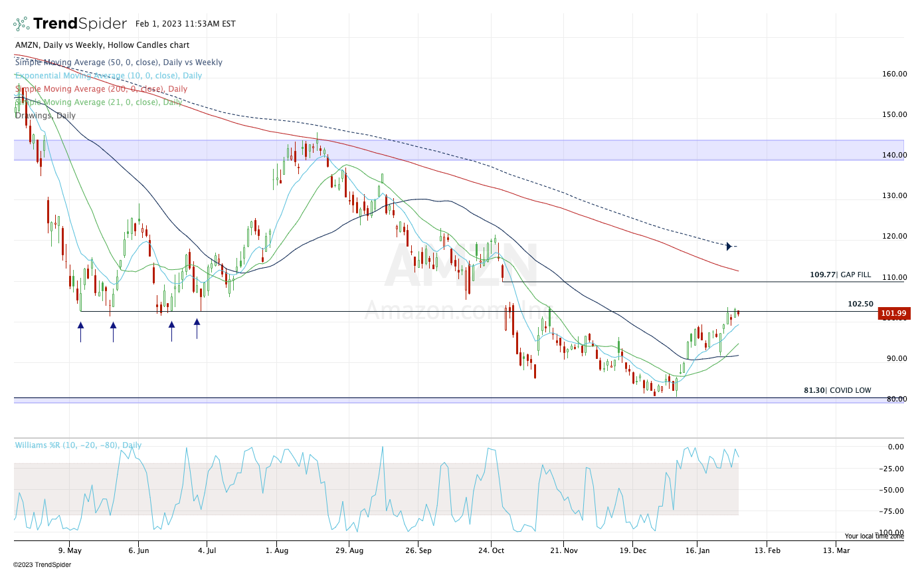Click the 19. Dec date axis label
Viewport: 924px width, 571px height.
(632, 550)
